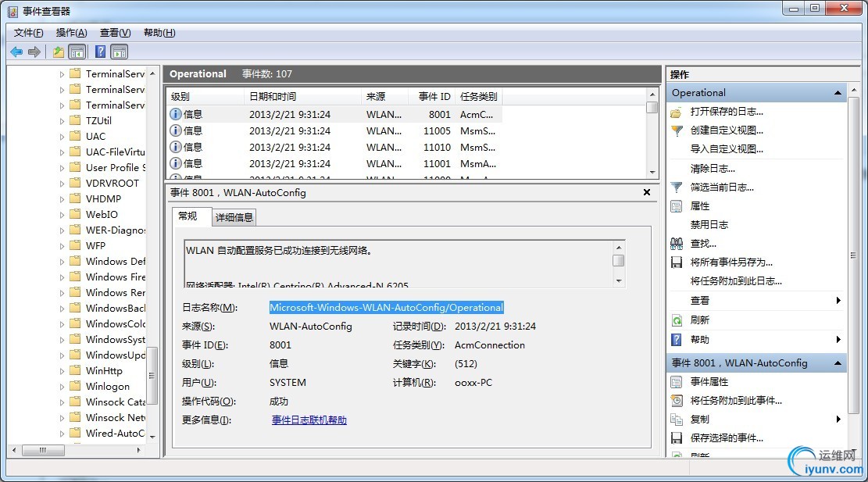Toggle the show/hide console tree toolbar icon
The image size is (868, 482).
[x=77, y=52]
